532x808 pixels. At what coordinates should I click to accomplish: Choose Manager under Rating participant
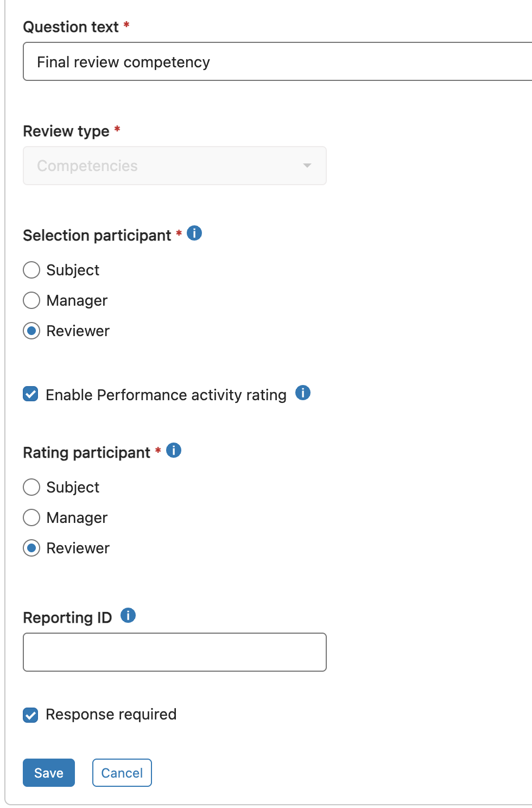click(x=31, y=517)
